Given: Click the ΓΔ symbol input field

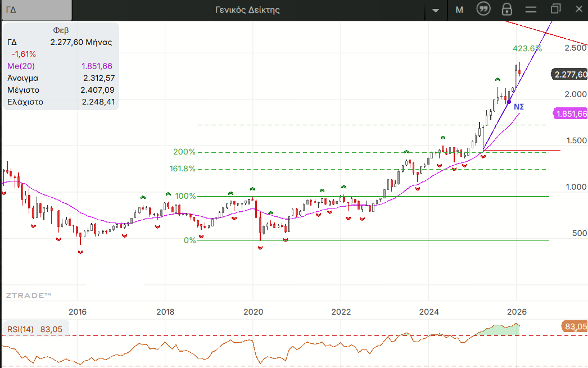Looking at the screenshot, I should click(36, 10).
